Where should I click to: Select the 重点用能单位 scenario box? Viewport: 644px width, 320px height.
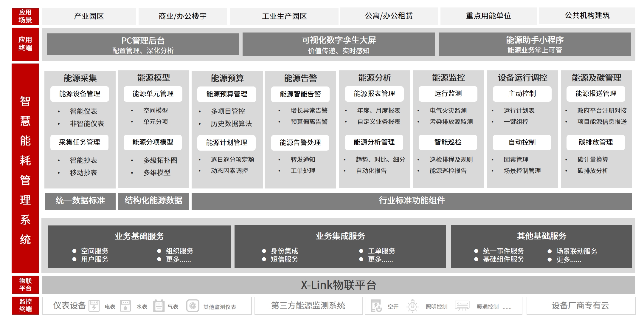click(x=488, y=16)
